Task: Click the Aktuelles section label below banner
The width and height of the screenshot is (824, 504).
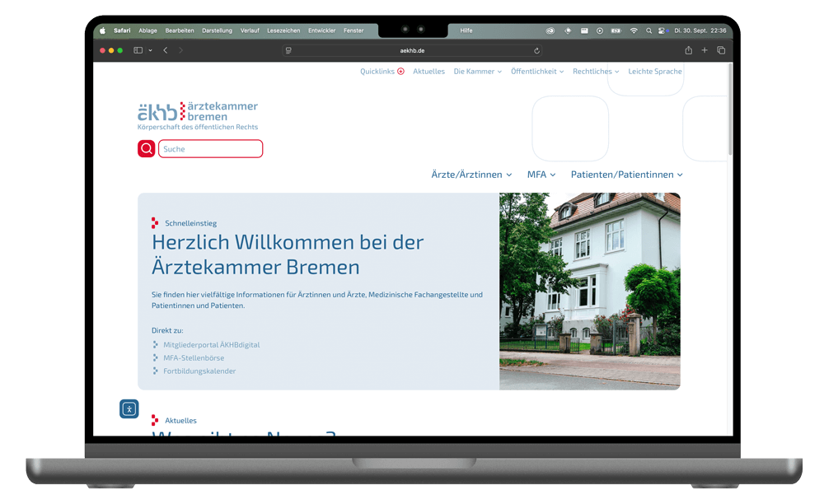Action: pos(180,421)
